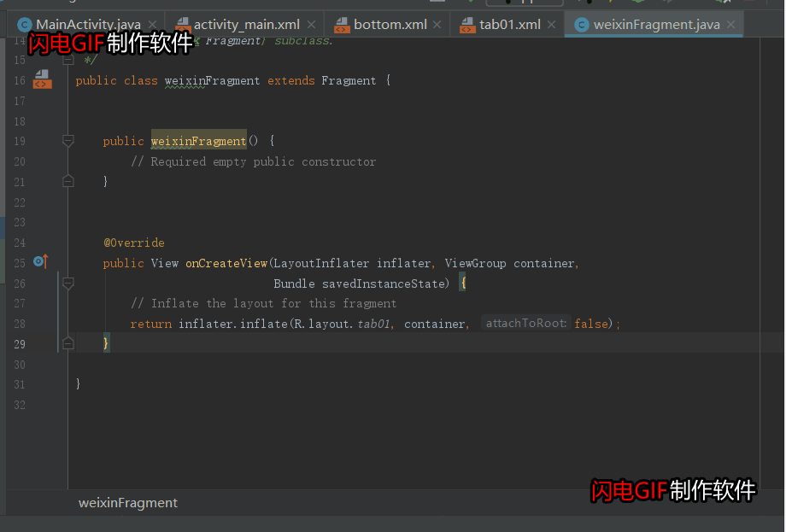Click line number 29 in the gutter
This screenshot has height=532, width=786.
pyautogui.click(x=20, y=344)
